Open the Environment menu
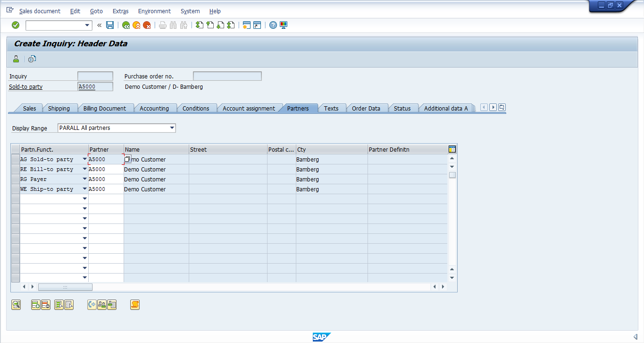The width and height of the screenshot is (644, 343). (x=154, y=11)
